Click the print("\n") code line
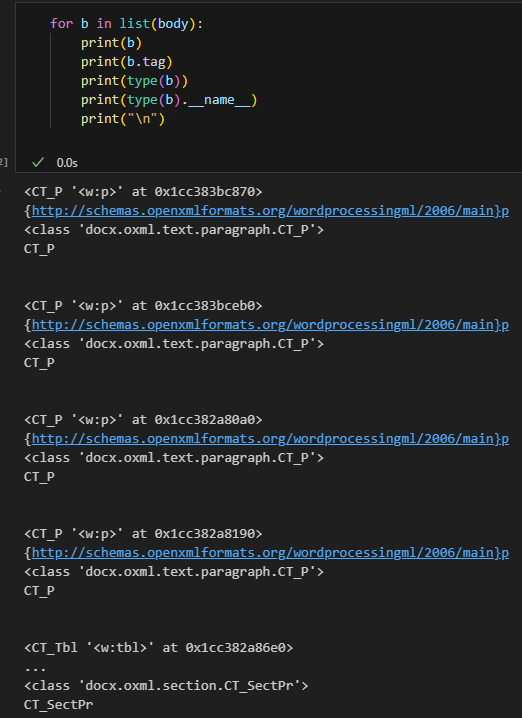This screenshot has height=718, width=522. point(123,119)
